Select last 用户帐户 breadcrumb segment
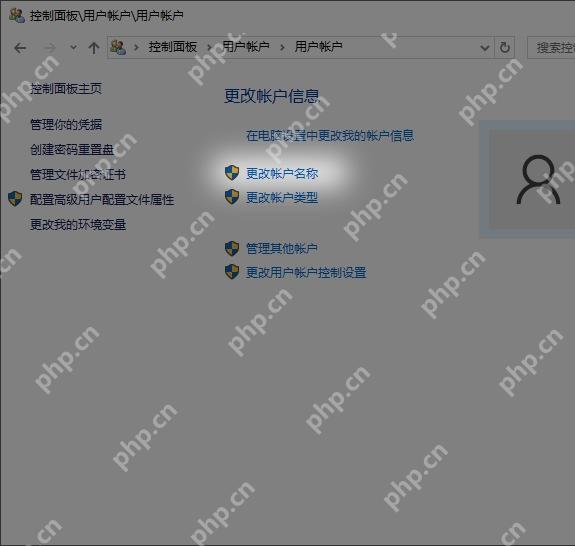Image resolution: width=575 pixels, height=546 pixels. [x=318, y=47]
